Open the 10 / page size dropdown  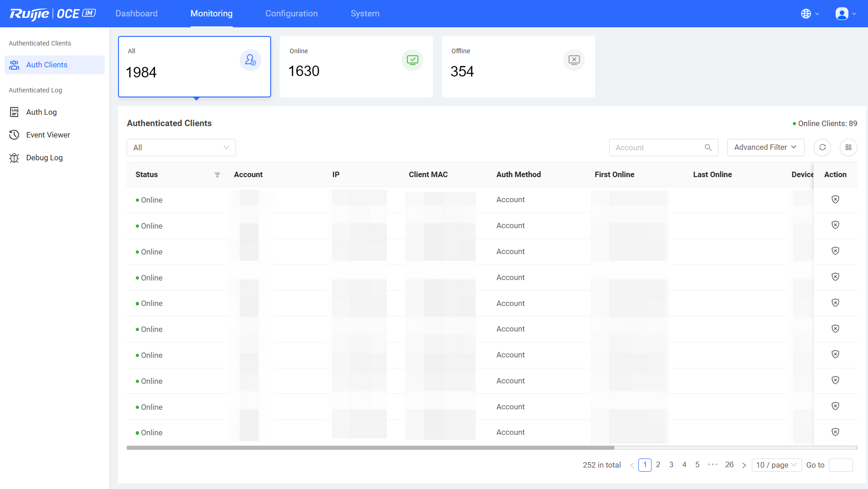[x=776, y=465]
